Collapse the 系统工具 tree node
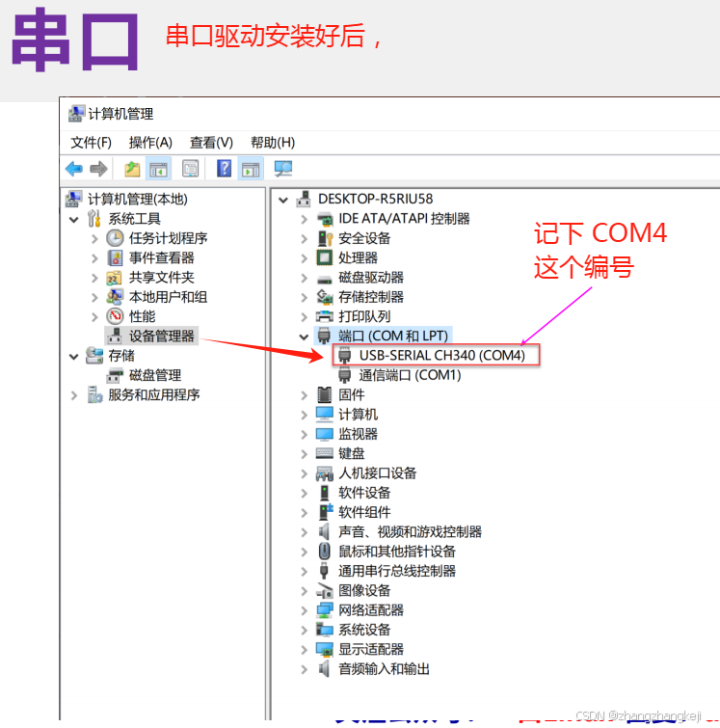The image size is (720, 728). coord(74,219)
